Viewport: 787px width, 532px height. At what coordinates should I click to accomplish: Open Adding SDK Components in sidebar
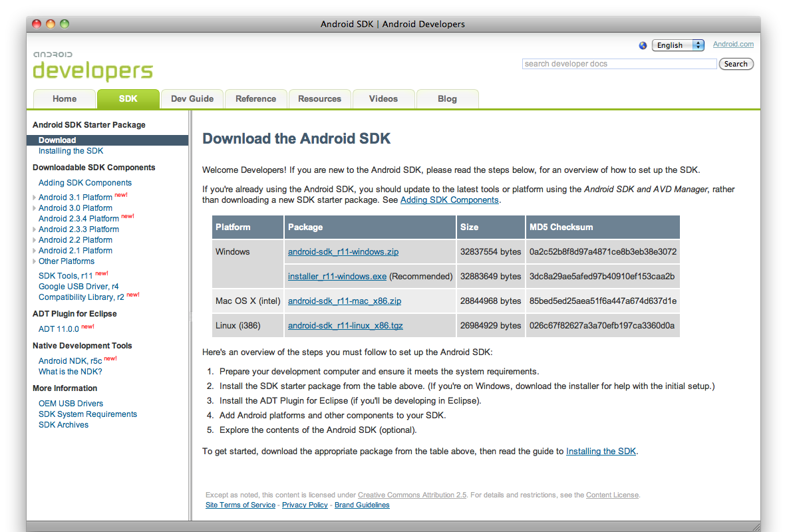coord(85,183)
